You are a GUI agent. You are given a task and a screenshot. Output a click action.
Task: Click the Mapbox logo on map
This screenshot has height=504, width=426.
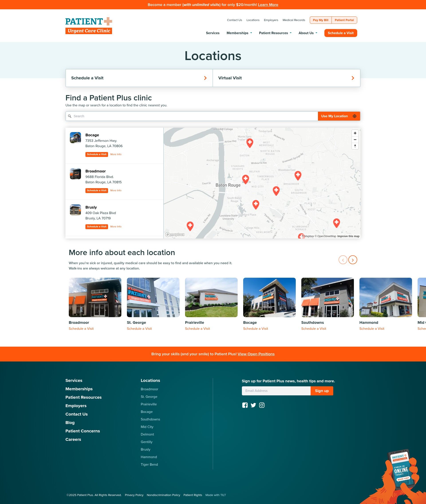(x=175, y=234)
